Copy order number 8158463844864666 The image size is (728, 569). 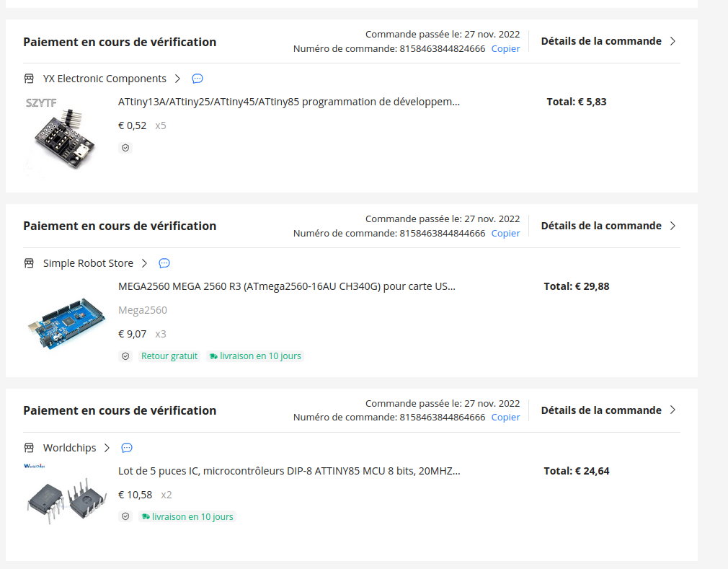point(505,417)
